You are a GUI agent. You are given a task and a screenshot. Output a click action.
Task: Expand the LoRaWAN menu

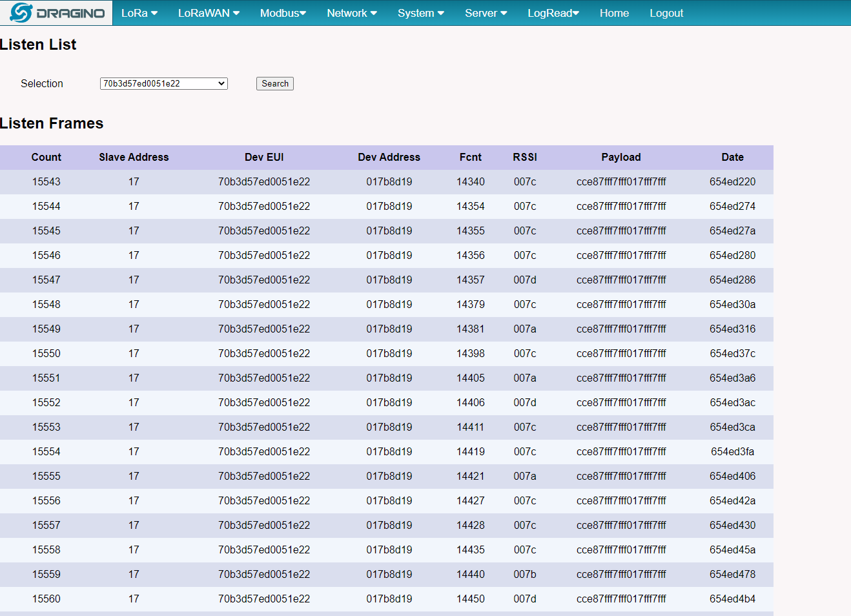tap(209, 13)
